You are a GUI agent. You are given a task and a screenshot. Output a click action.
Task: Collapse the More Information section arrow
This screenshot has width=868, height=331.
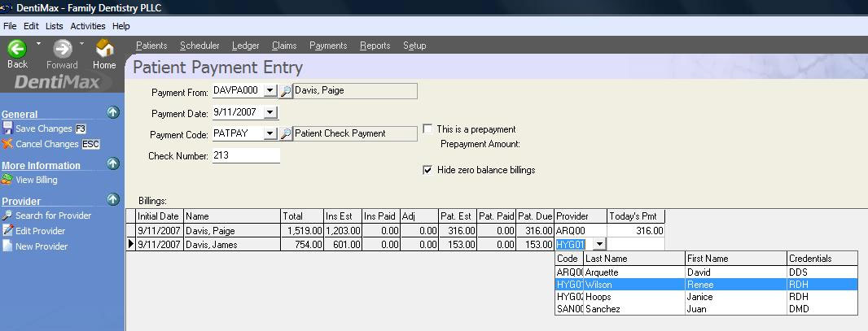click(113, 163)
